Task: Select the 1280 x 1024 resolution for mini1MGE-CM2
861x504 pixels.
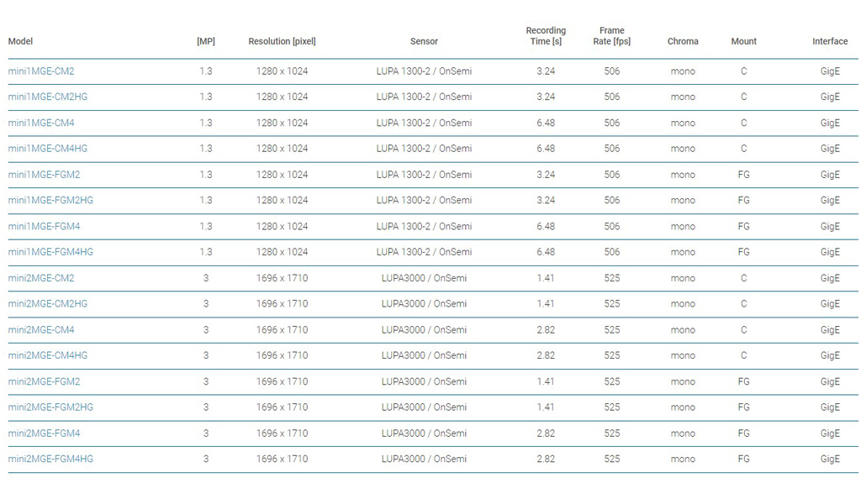Action: [282, 71]
